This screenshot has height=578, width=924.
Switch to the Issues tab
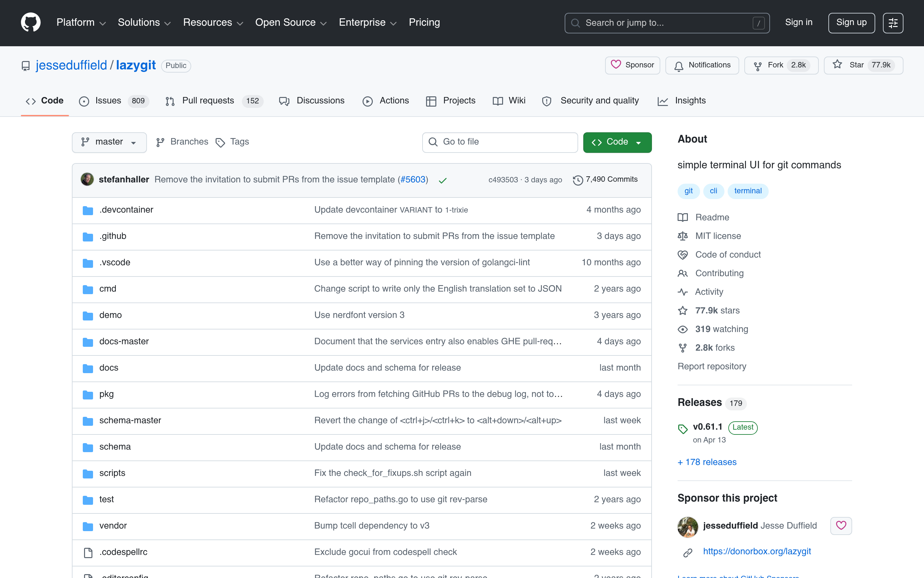(114, 101)
